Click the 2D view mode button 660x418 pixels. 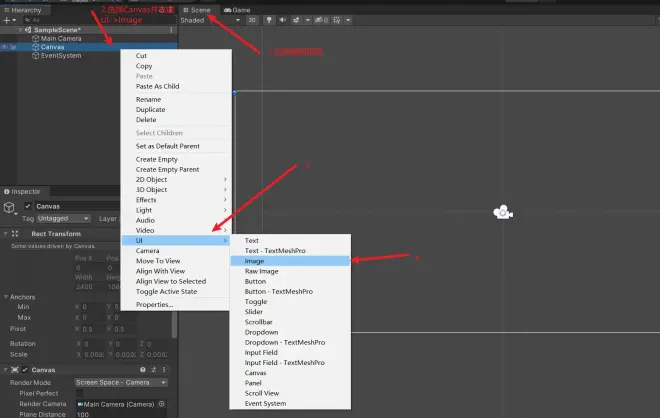252,20
